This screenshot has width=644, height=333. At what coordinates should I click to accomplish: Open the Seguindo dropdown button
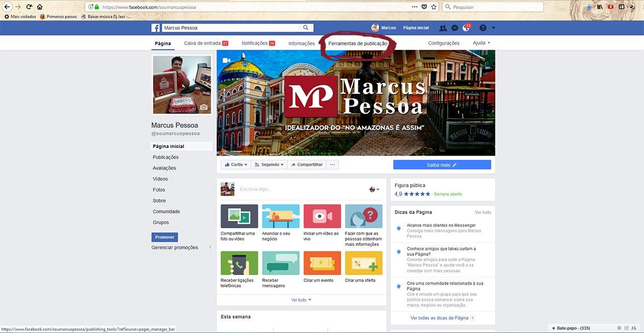click(269, 165)
